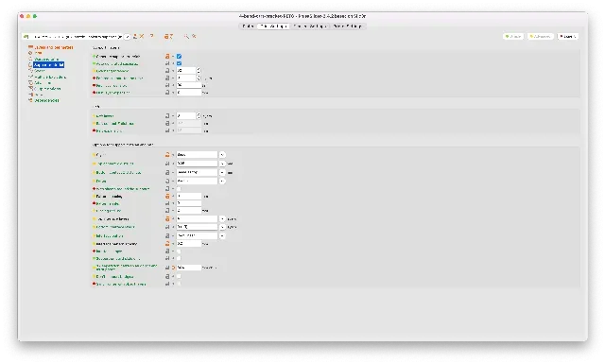The height and width of the screenshot is (364, 605).
Task: Click orange unlocked icon for Style row
Action: coord(167,154)
